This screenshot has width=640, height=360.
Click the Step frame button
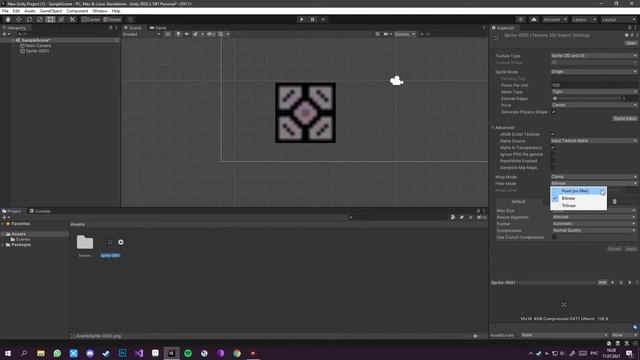coord(323,19)
